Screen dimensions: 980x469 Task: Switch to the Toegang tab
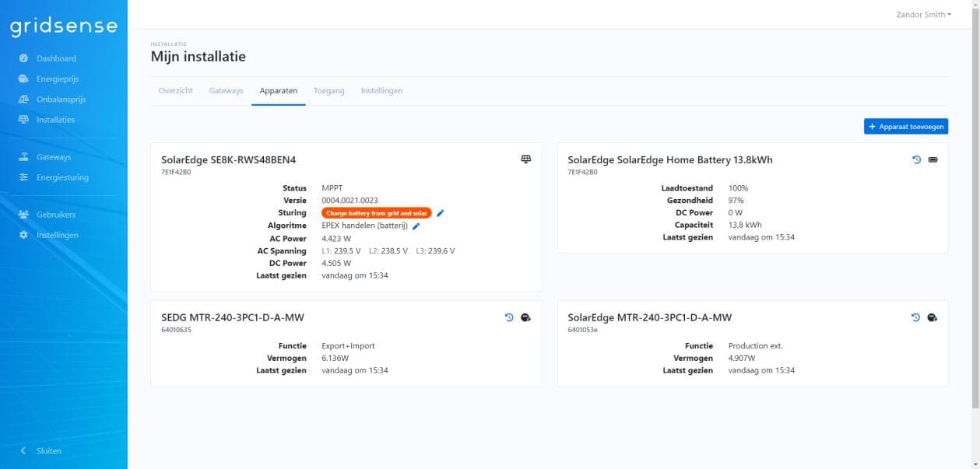point(329,91)
